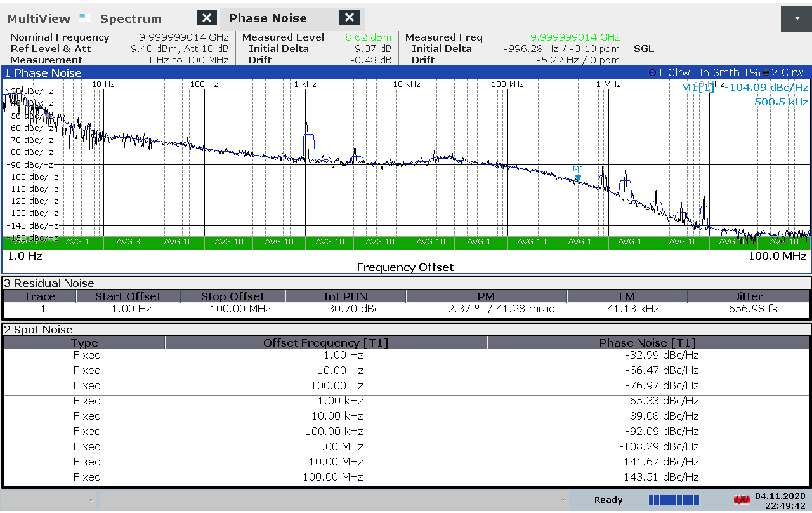Screen dimensions: 812x513
Task: Click the Int PHN value -30.70 dBc
Action: [353, 309]
